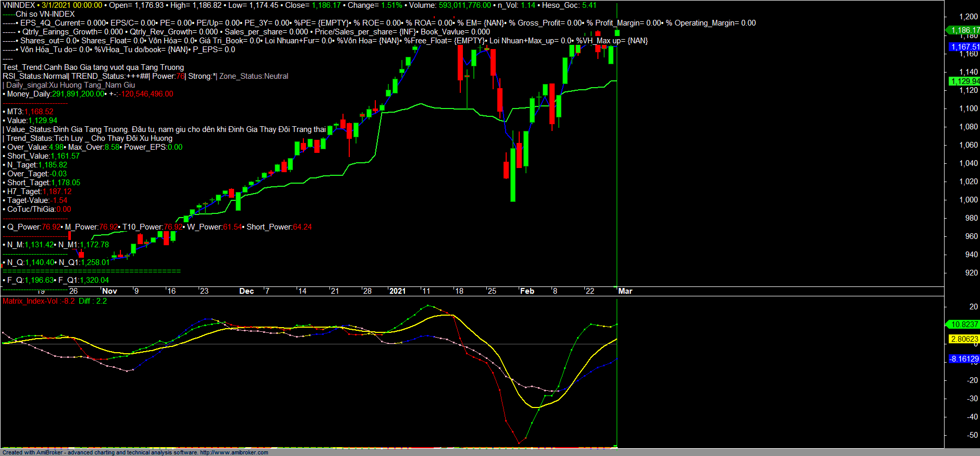This screenshot has width=980, height=456.
Task: Select the green 1,186.17 close price tag
Action: [x=964, y=30]
